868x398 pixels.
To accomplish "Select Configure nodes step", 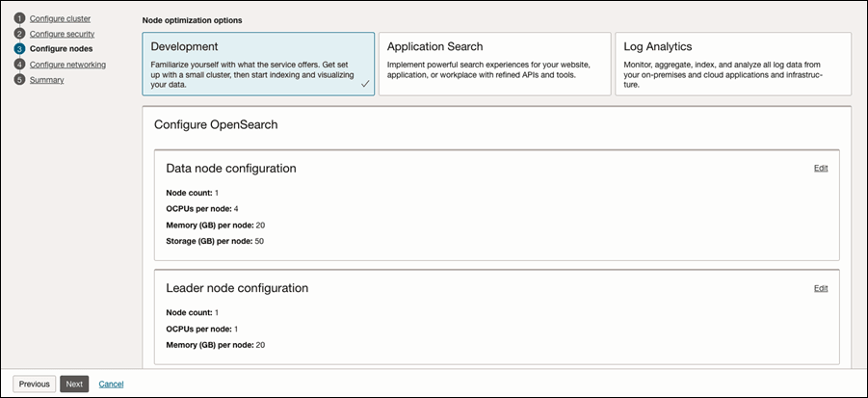I will pos(62,49).
